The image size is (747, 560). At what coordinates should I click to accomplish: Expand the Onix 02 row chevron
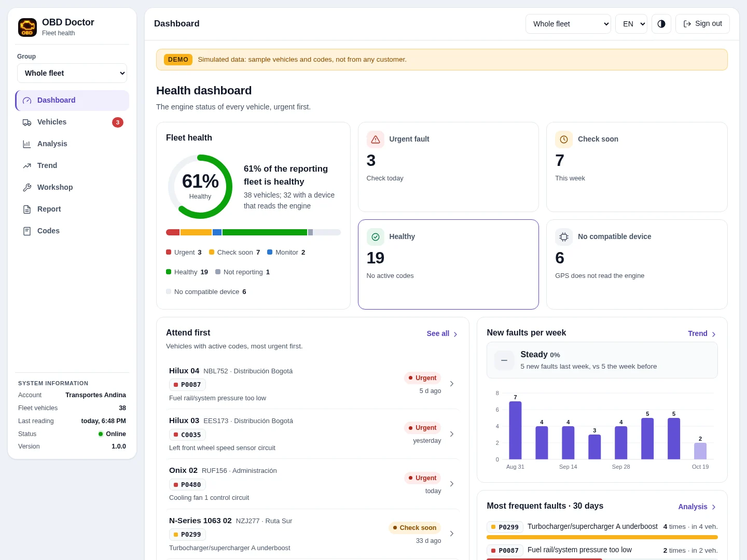(x=452, y=484)
